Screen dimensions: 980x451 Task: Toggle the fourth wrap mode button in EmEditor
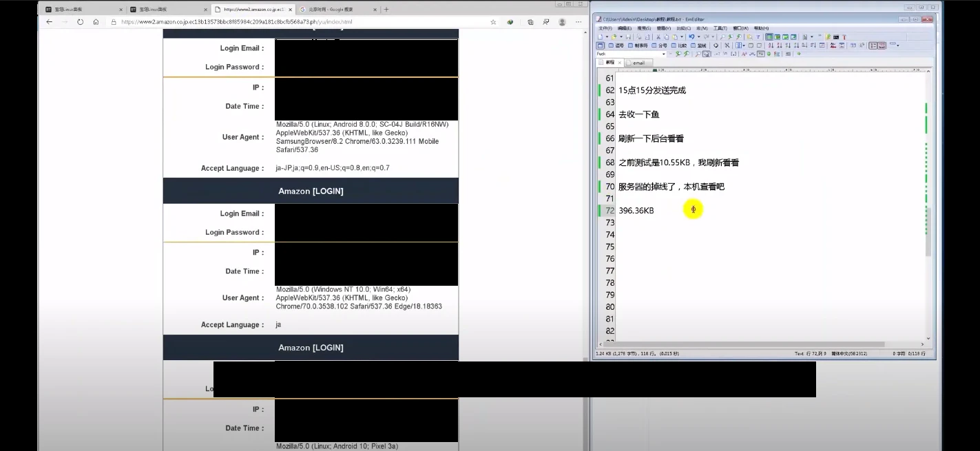(793, 37)
